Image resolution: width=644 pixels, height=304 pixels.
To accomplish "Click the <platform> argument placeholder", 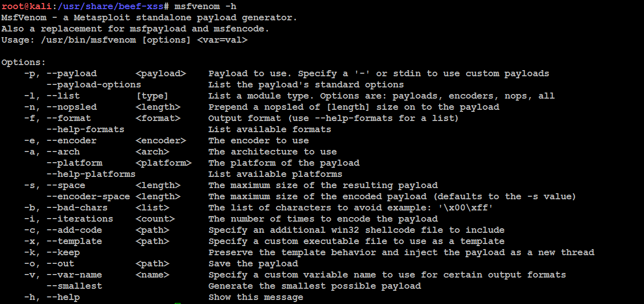I will coord(164,163).
